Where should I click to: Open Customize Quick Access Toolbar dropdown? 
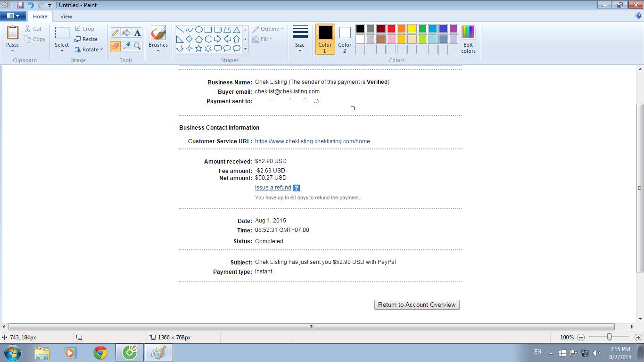50,6
